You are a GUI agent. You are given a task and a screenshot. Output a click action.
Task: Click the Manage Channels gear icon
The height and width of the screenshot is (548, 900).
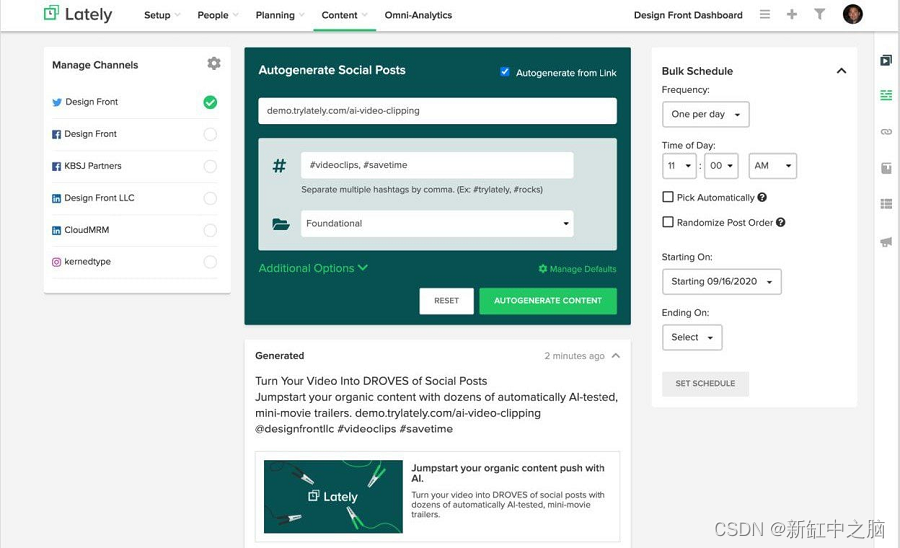pos(213,64)
